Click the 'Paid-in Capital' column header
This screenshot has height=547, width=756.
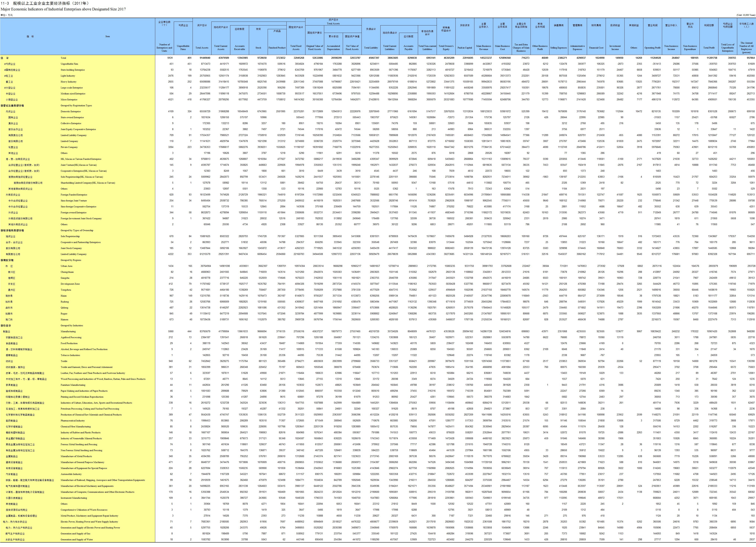pyautogui.click(x=465, y=48)
